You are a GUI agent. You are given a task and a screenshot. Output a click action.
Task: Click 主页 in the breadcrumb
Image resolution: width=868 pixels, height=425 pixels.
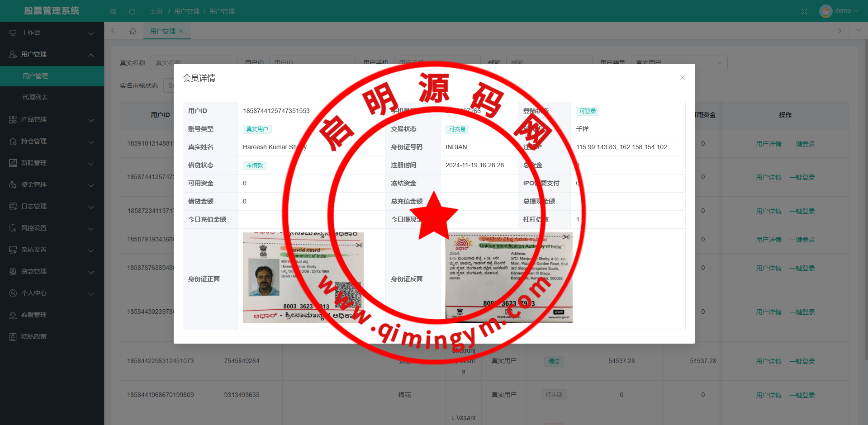(x=156, y=11)
